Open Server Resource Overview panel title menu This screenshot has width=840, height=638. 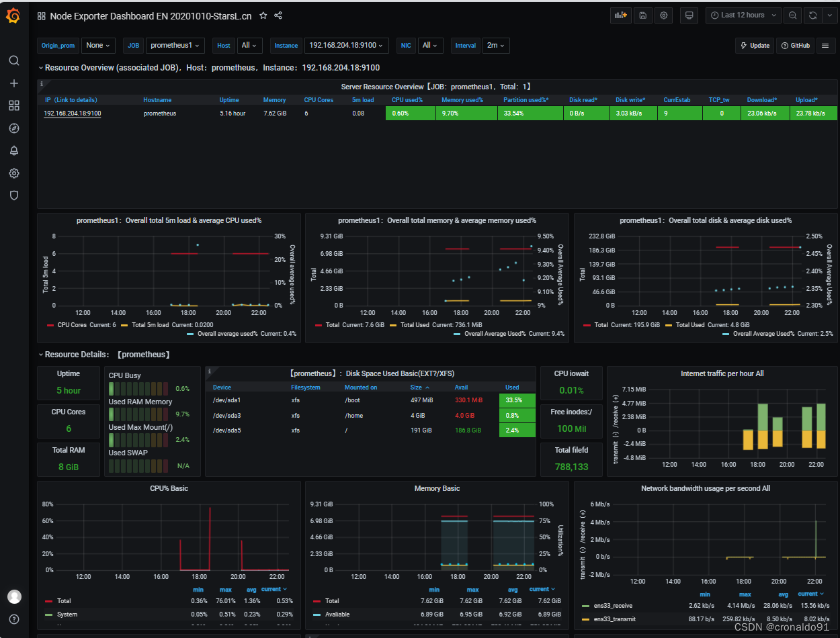(437, 87)
